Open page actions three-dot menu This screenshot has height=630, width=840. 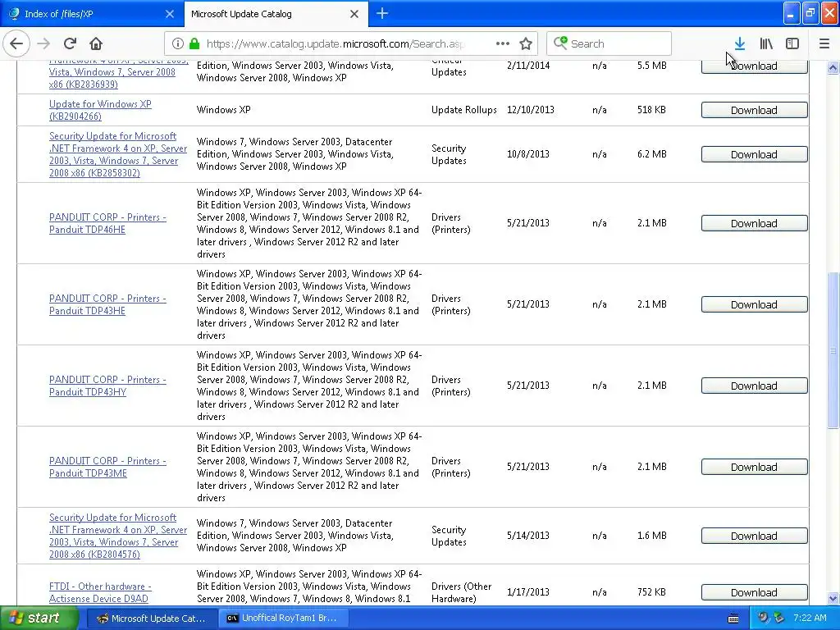503,43
